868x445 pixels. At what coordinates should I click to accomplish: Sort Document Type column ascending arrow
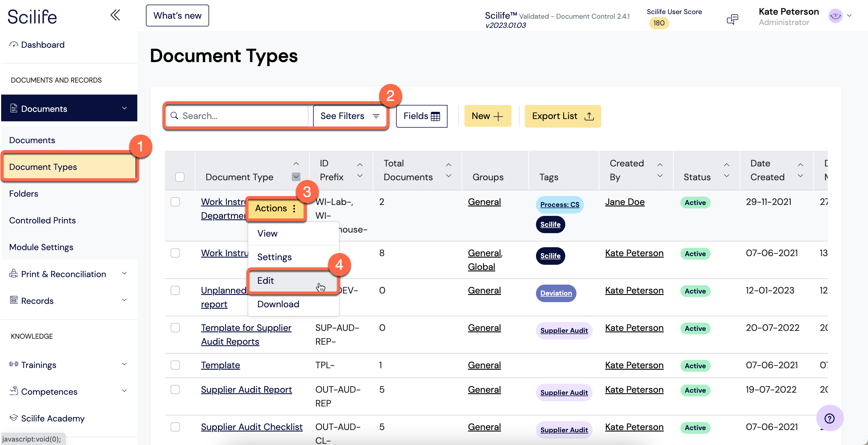[x=296, y=164]
